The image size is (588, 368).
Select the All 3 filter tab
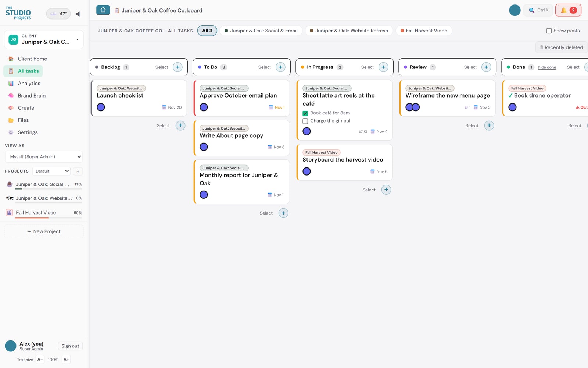click(x=207, y=31)
